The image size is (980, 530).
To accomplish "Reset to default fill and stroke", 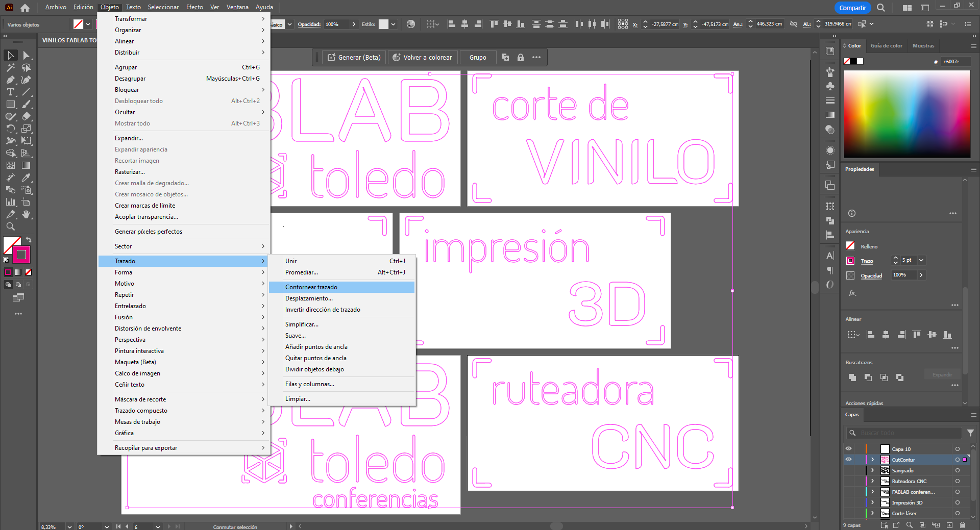I will [x=6, y=260].
